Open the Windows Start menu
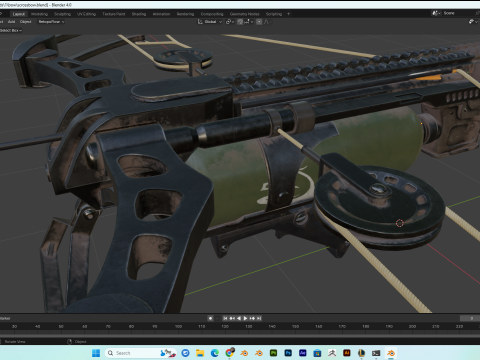This screenshot has width=480, height=360. 96,353
